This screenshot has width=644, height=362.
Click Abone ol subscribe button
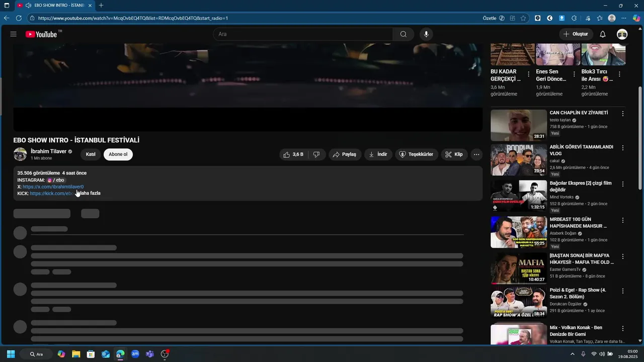118,154
